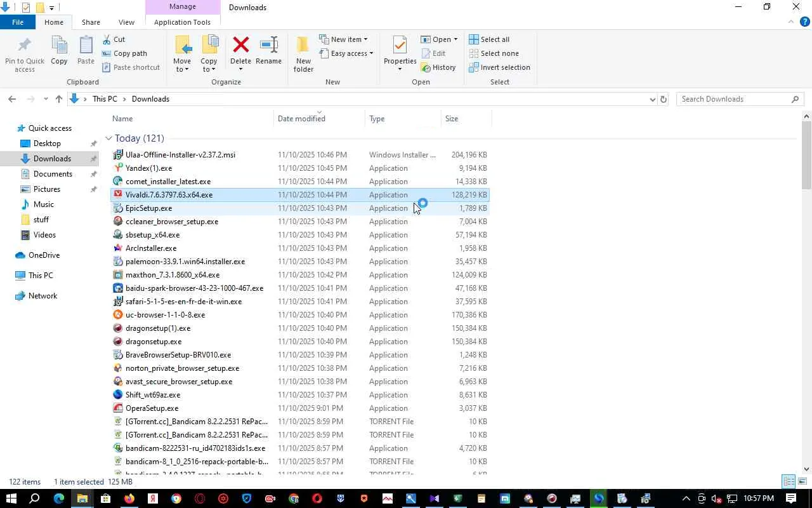Click the Paste icon in the ribbon
The height and width of the screenshot is (508, 812).
[86, 46]
